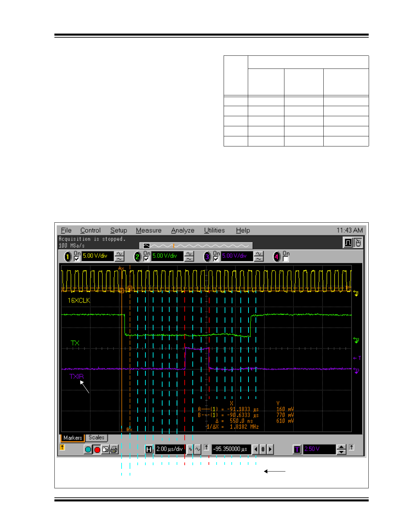
Task: Click the 2.00 µs/div timebase field
Action: click(x=170, y=449)
